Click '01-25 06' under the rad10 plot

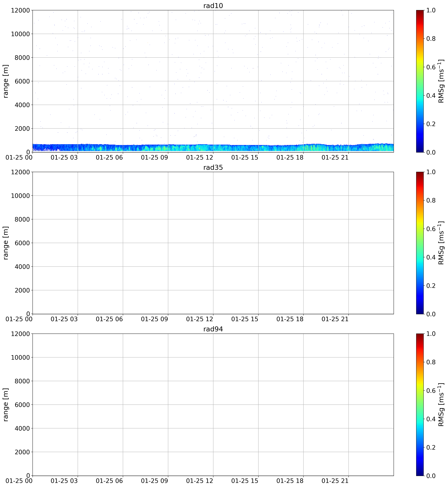pyautogui.click(x=109, y=158)
